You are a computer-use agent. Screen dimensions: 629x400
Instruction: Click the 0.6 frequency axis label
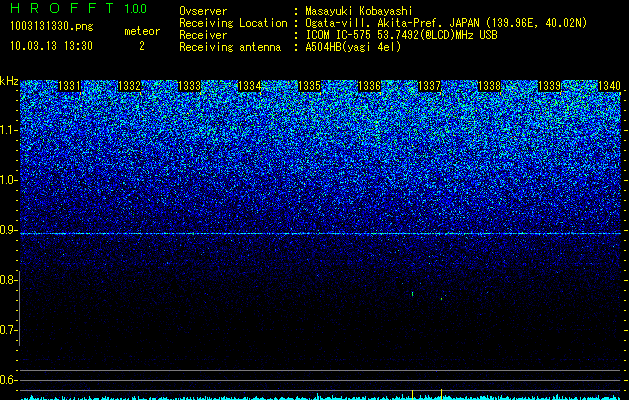(x=7, y=380)
